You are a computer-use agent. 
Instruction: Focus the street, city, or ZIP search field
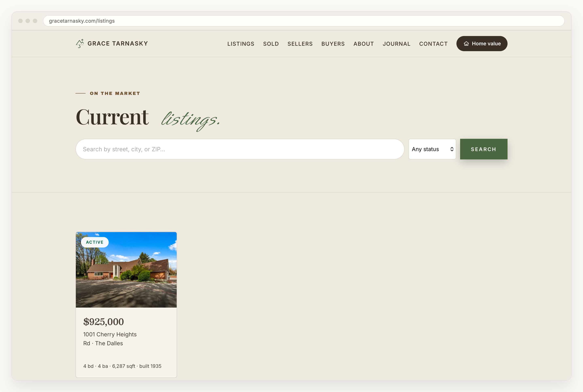click(240, 149)
